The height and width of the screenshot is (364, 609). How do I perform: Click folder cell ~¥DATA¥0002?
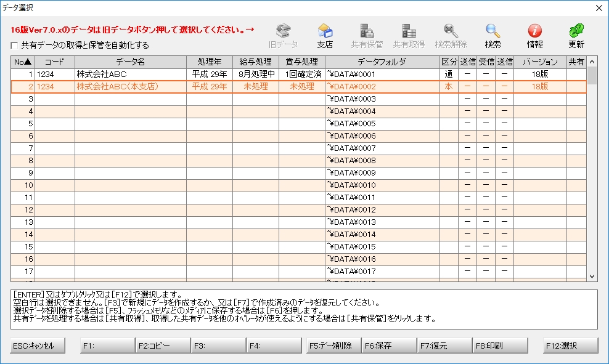pyautogui.click(x=382, y=87)
